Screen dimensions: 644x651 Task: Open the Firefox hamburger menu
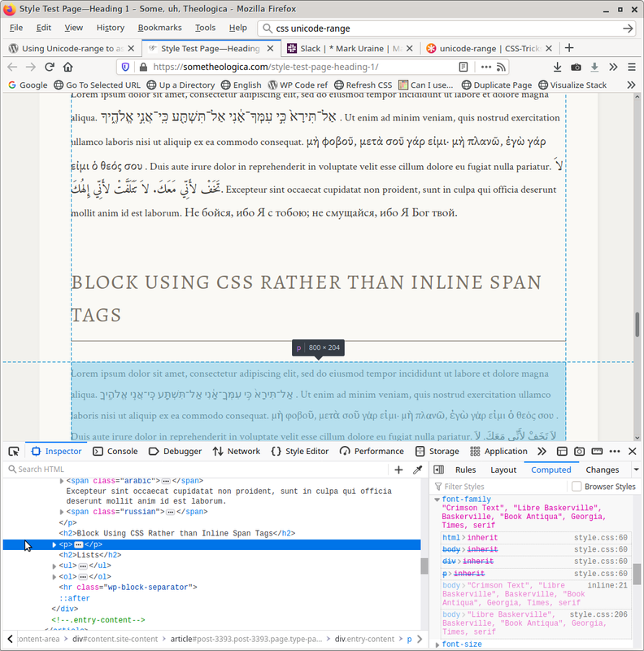[x=632, y=67]
